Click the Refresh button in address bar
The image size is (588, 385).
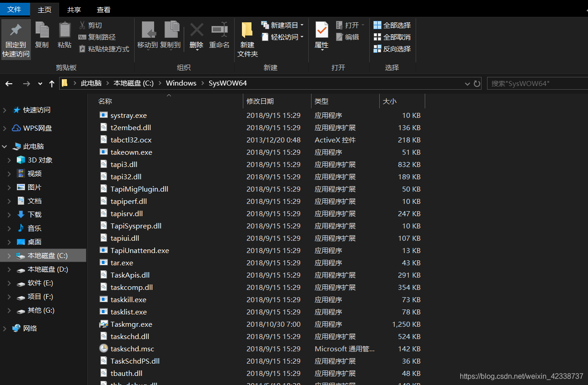pos(477,84)
